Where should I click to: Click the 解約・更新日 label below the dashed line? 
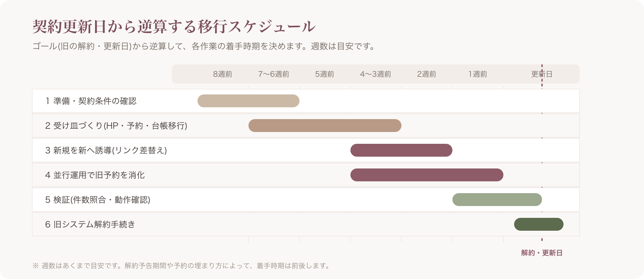tap(542, 253)
